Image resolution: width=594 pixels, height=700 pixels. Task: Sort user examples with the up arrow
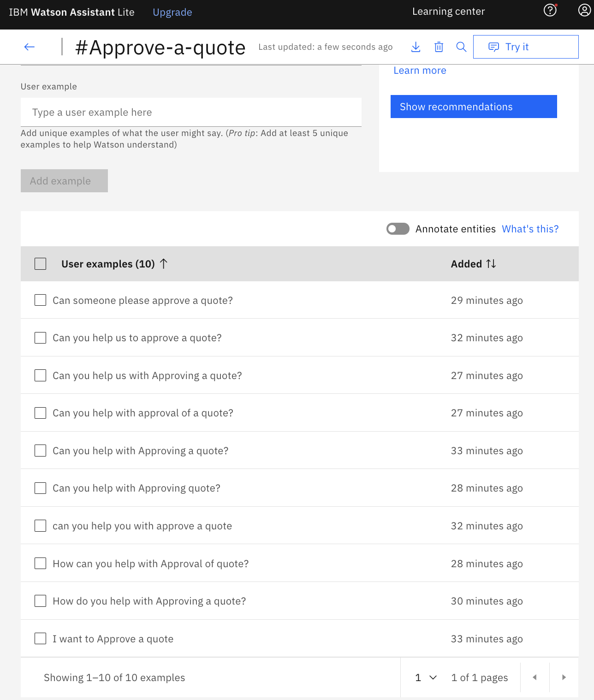coord(164,264)
